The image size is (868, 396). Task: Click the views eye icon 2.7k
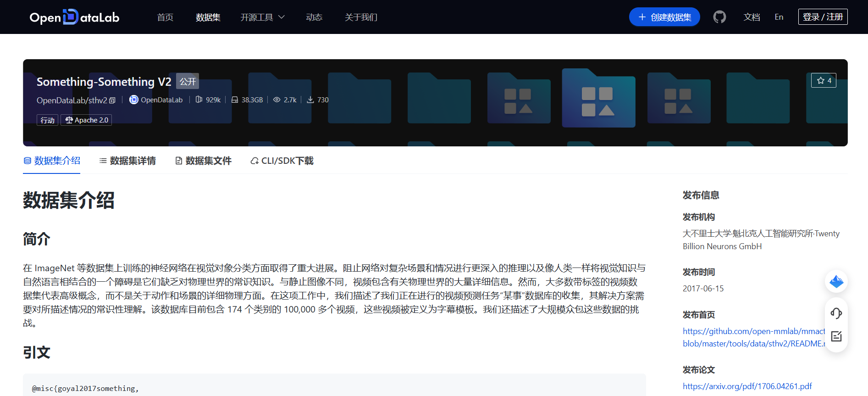[x=276, y=100]
